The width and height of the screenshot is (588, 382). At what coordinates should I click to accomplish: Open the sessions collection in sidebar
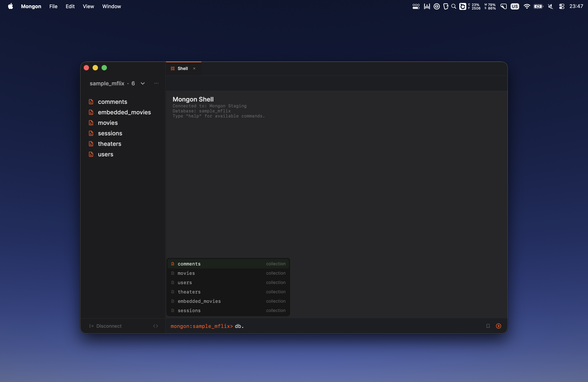click(x=110, y=133)
